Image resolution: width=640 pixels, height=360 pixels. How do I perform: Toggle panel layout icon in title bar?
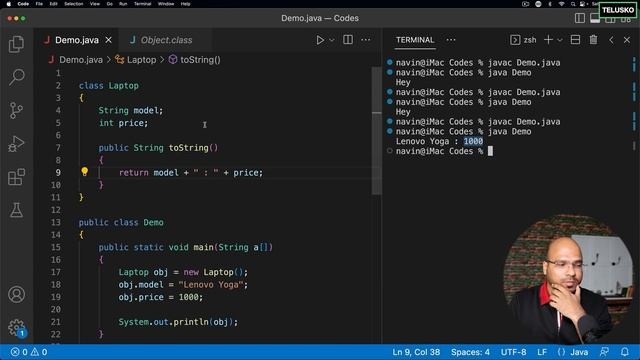point(595,19)
